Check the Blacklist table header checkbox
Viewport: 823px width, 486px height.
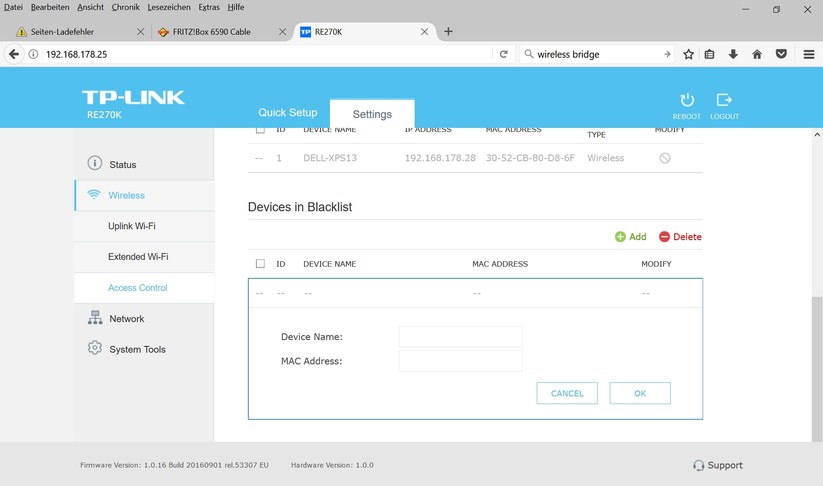coord(260,264)
